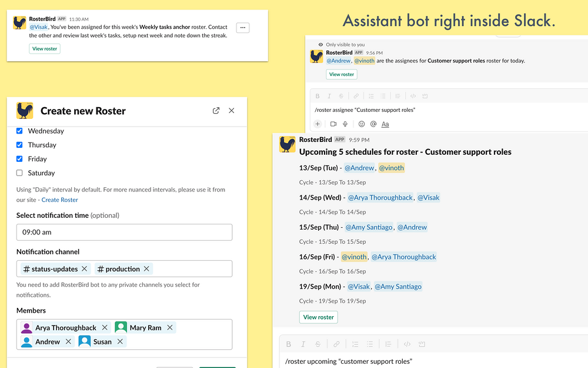This screenshot has height=368, width=588.
Task: Click Arya Thoroughback's avatar in Members
Action: pyautogui.click(x=26, y=327)
